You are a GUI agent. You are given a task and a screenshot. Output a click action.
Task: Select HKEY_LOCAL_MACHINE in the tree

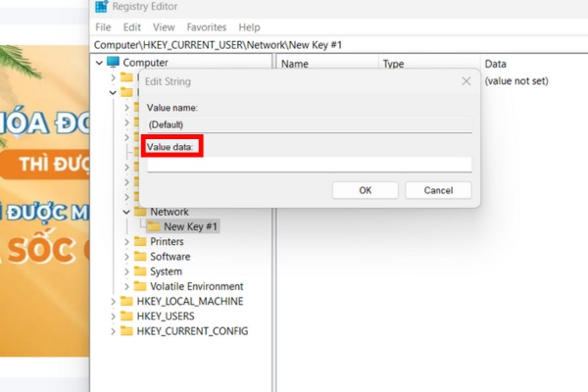pyautogui.click(x=190, y=301)
